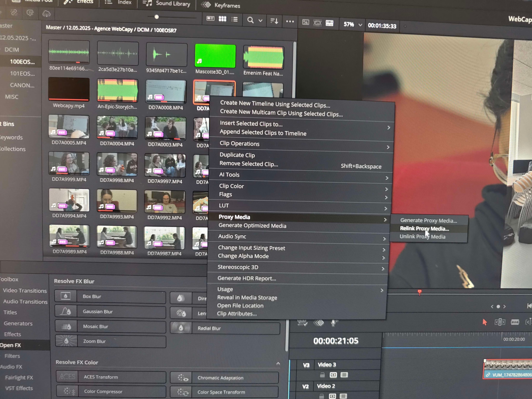Open the Index panel button
This screenshot has height=399, width=532.
click(118, 2)
